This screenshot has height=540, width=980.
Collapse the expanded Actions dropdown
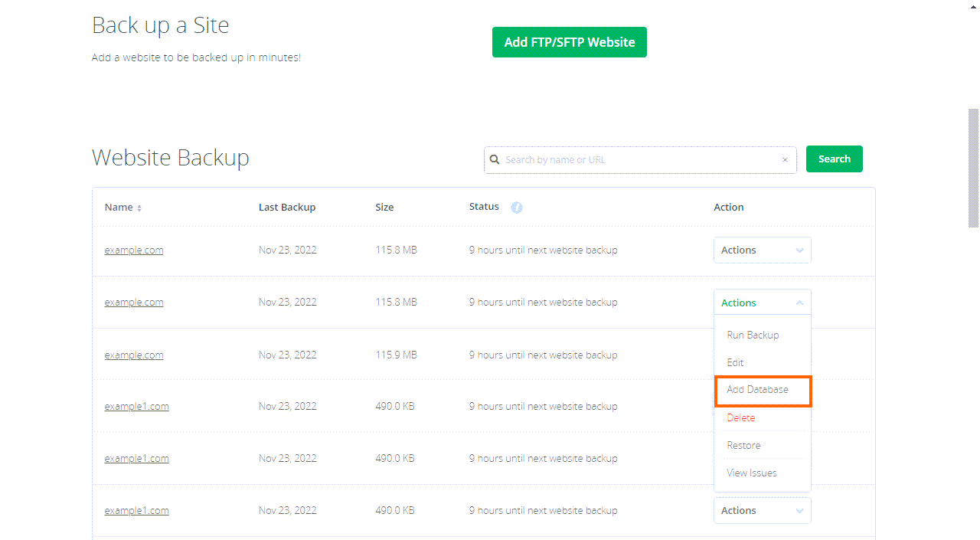pyautogui.click(x=762, y=302)
